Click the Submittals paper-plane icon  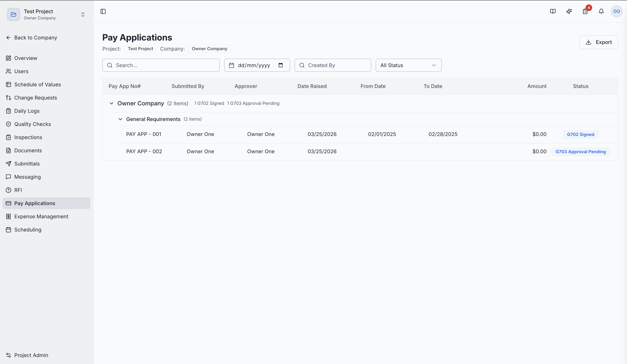8,164
